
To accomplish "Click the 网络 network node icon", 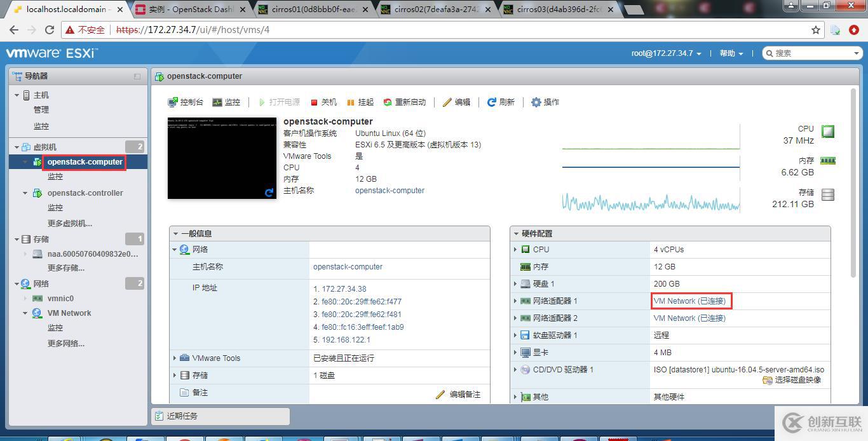I will point(25,284).
